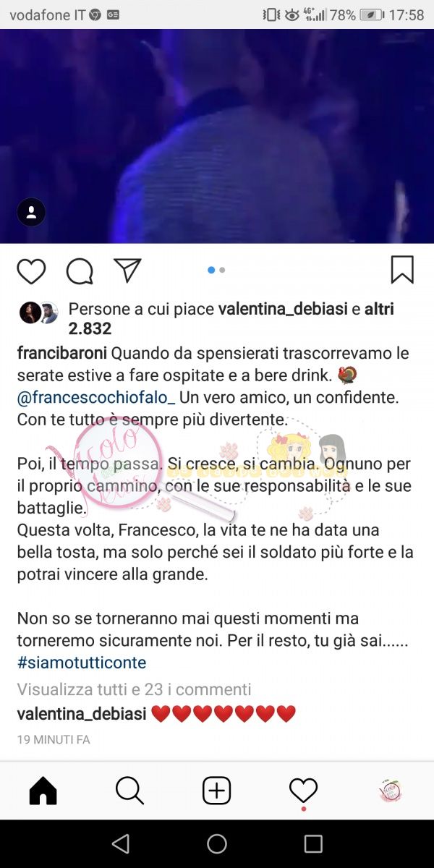
Task: Create new post plus icon
Action: click(x=217, y=791)
